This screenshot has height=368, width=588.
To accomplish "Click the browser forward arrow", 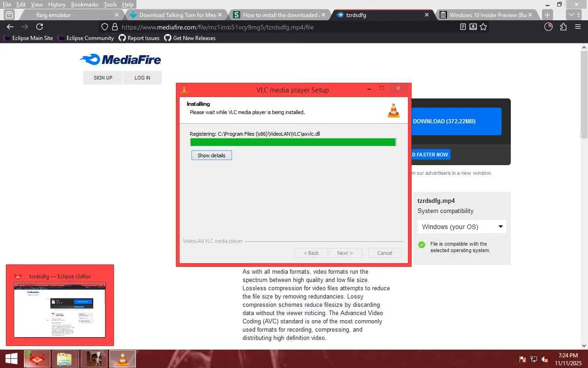I will 25,27.
